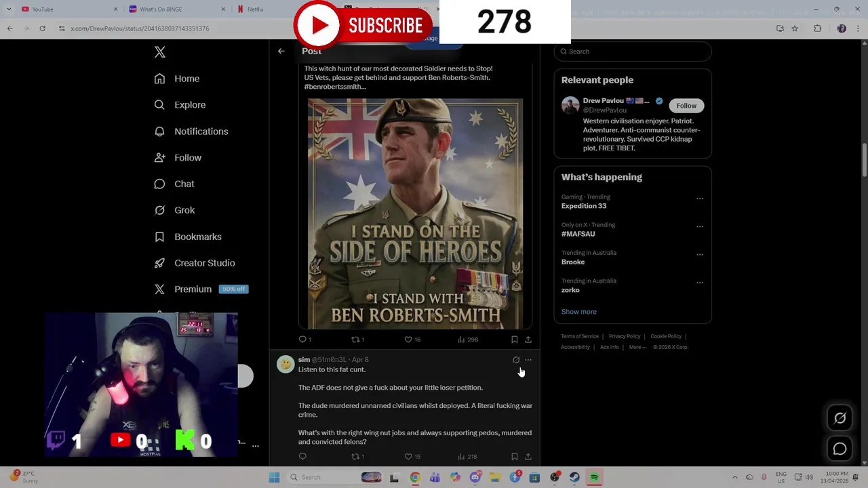This screenshot has width=868, height=488.
Task: Open Cookie Policy link
Action: tap(666, 336)
